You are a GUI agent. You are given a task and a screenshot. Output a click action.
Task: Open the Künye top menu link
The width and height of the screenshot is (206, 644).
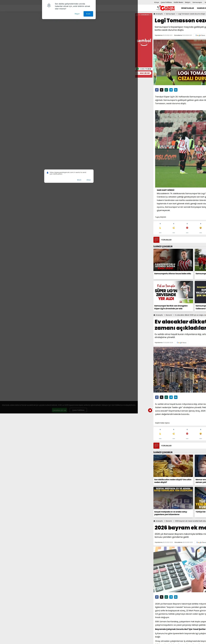click(157, 2)
